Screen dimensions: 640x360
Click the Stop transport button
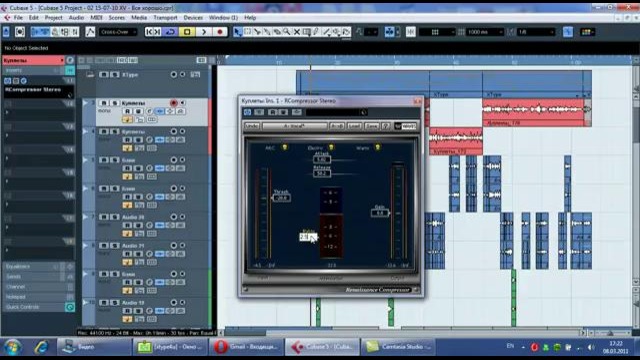[x=187, y=32]
